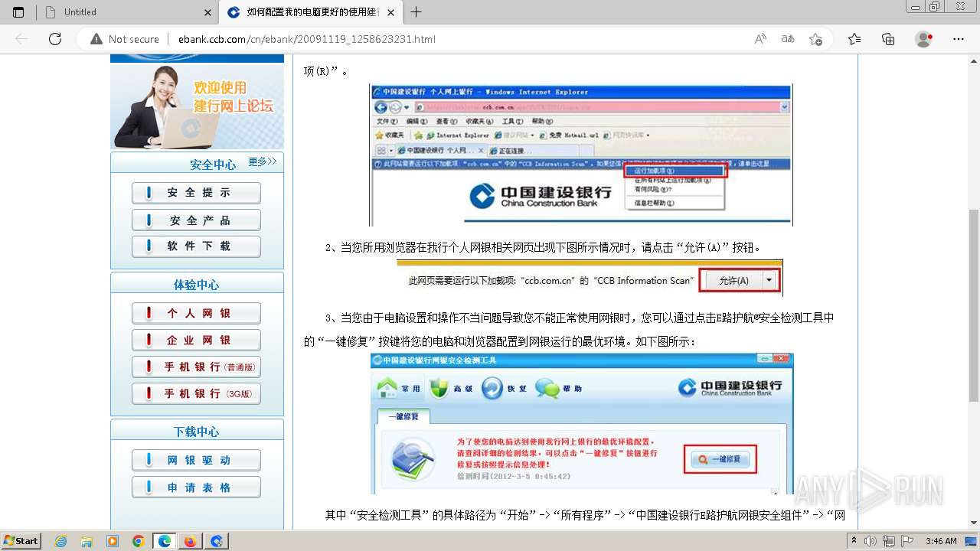Refresh the current page
Screen dimensions: 980x551
(55, 39)
